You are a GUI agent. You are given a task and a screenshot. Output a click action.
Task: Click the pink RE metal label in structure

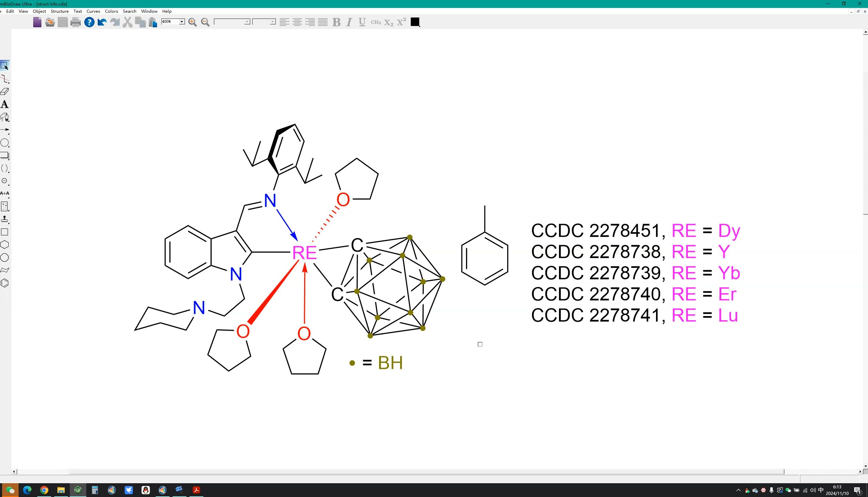(x=304, y=253)
